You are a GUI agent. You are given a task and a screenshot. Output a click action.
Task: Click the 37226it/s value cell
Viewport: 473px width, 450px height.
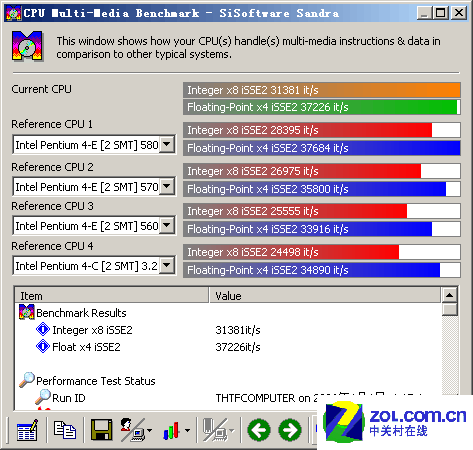tap(238, 347)
